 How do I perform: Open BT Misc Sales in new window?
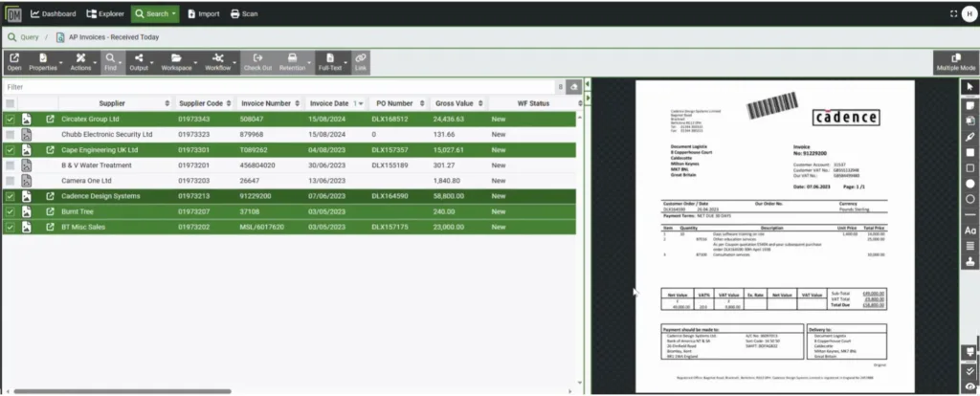(x=50, y=228)
